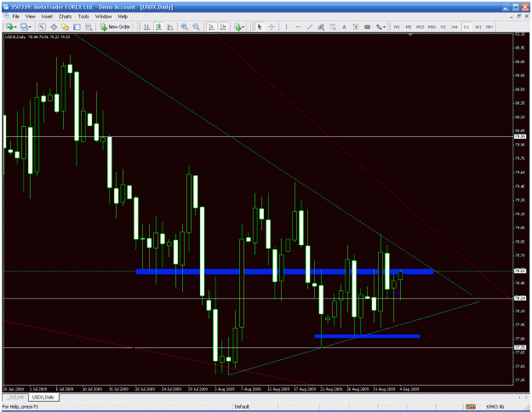This screenshot has width=532, height=412.
Task: Zoom in on the chart
Action: point(185,26)
